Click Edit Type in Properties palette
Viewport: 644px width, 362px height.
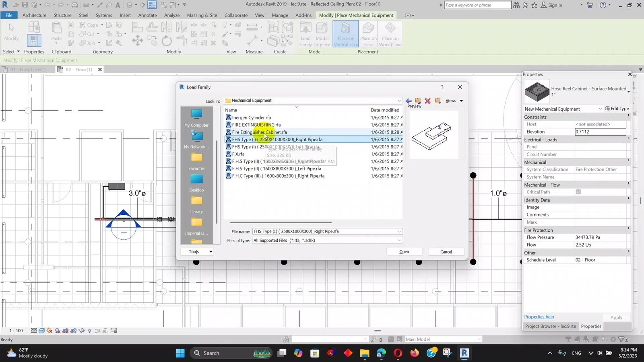coord(617,109)
